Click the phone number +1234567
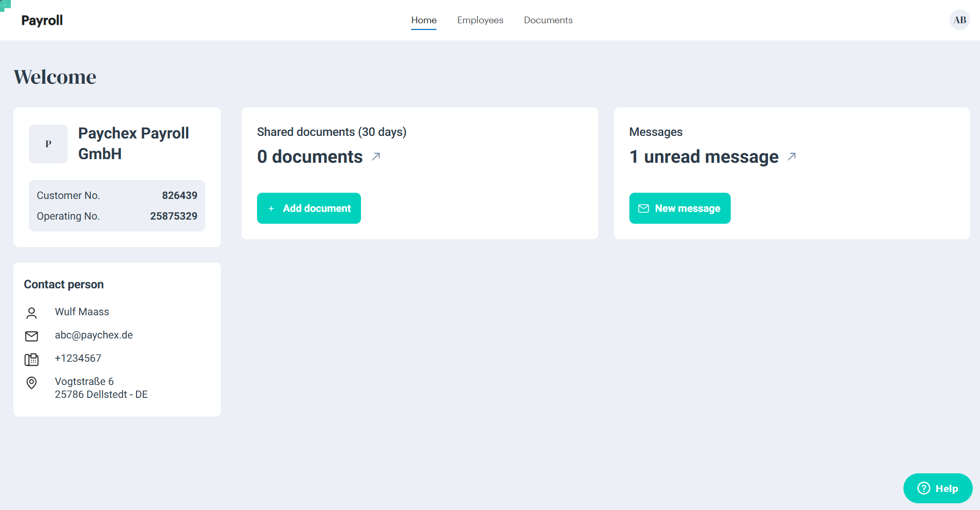 [78, 358]
